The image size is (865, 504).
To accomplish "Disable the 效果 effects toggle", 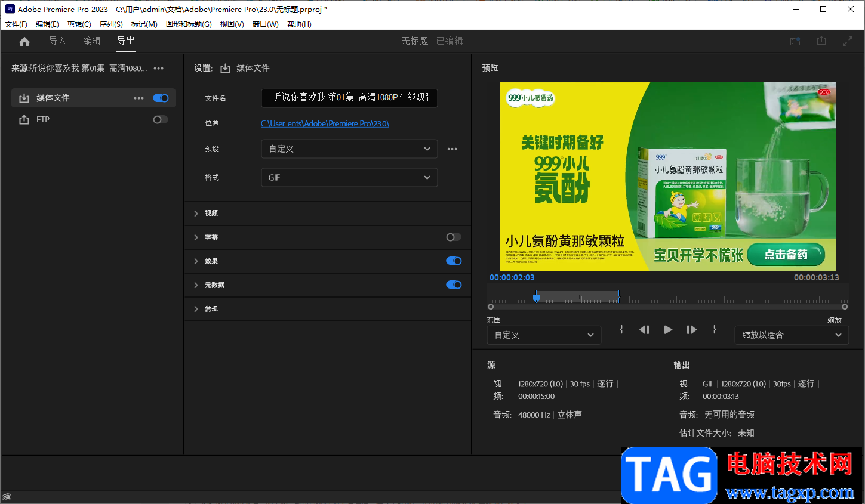I will (454, 261).
